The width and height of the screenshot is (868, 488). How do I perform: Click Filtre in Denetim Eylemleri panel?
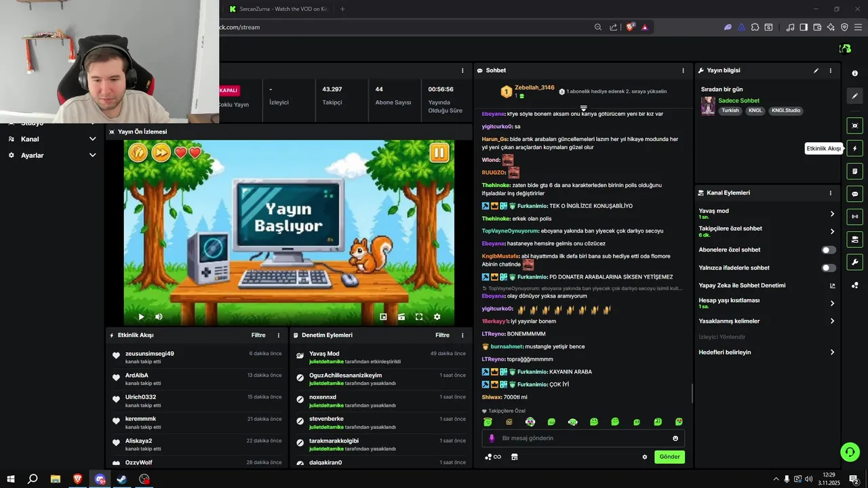point(443,335)
